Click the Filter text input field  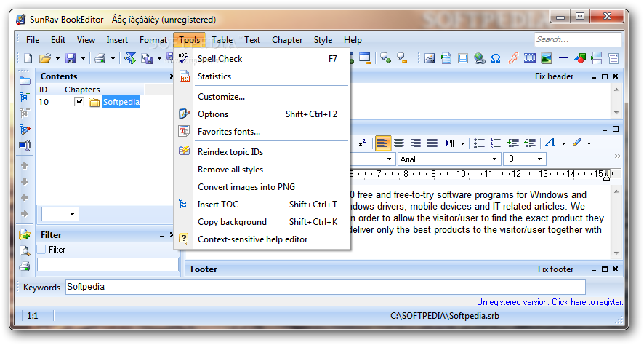(108, 265)
